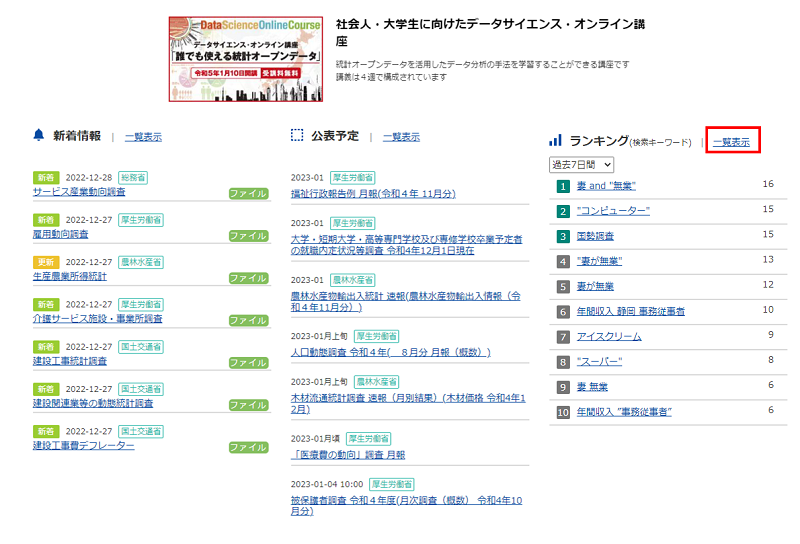Click ファイル button for サービス産業動向調査
The image size is (800, 544).
click(248, 193)
